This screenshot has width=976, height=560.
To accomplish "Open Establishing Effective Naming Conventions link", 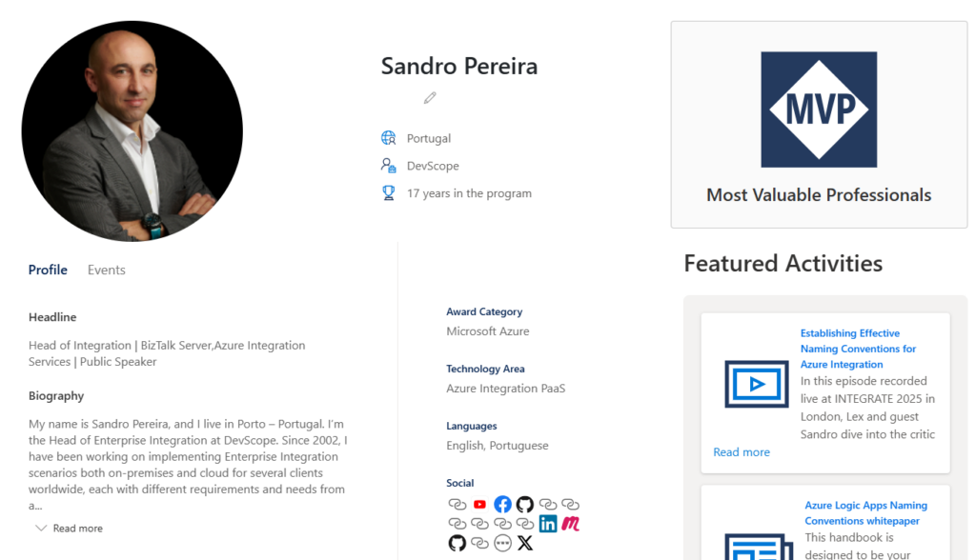I will (858, 350).
